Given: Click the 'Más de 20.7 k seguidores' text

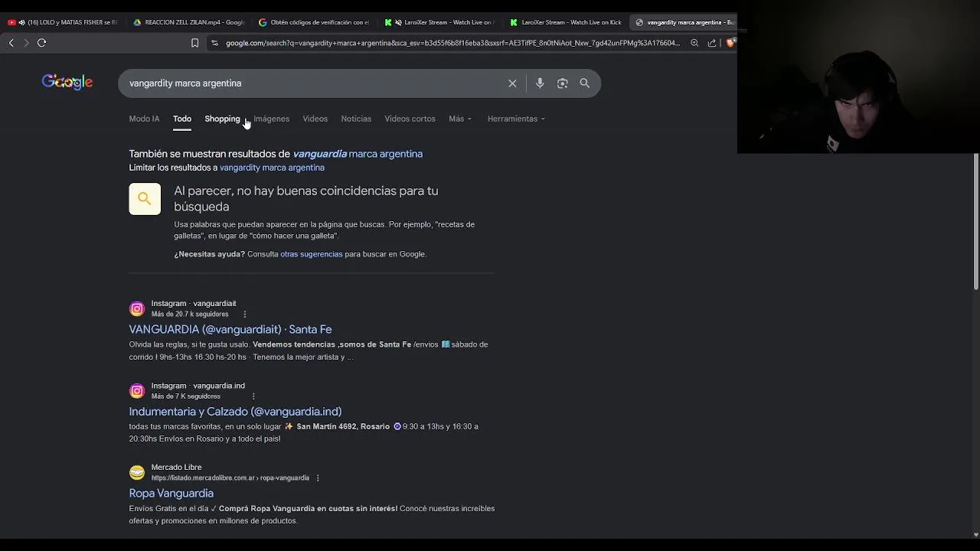Looking at the screenshot, I should point(190,315).
